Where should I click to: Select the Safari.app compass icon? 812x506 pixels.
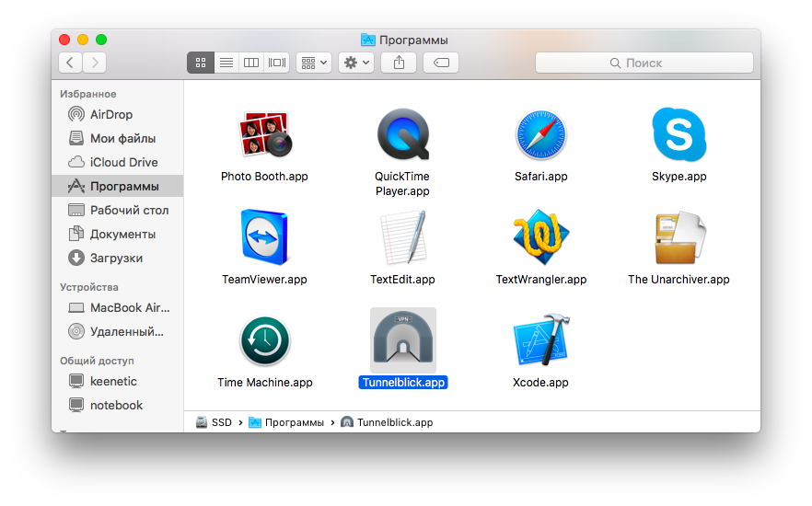[540, 134]
